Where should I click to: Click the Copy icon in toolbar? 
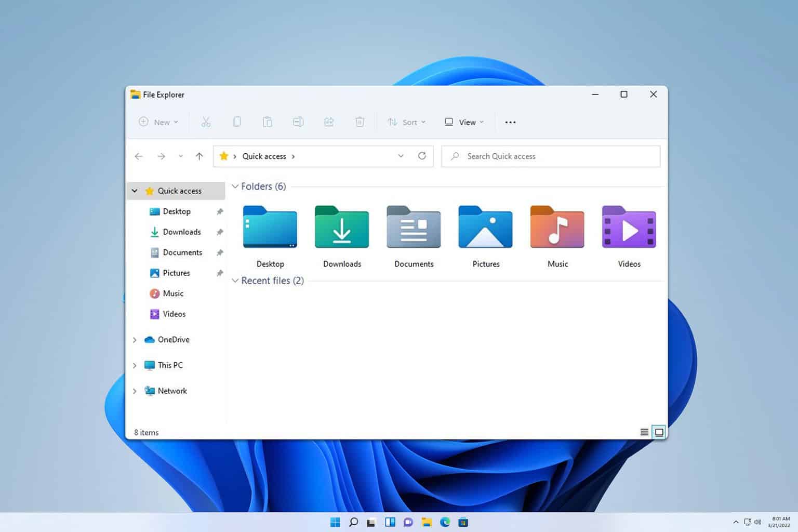pyautogui.click(x=237, y=122)
